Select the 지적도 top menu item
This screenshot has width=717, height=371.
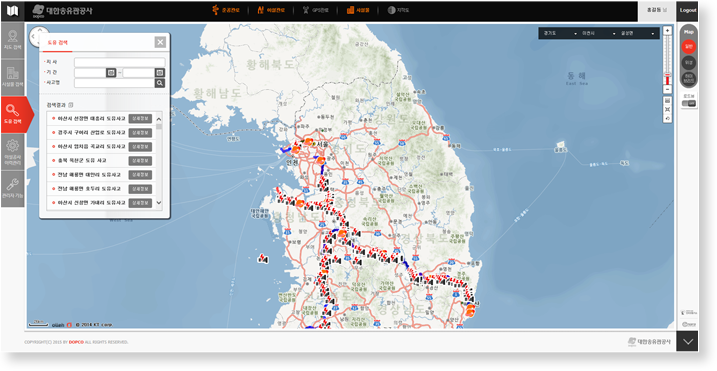(398, 10)
